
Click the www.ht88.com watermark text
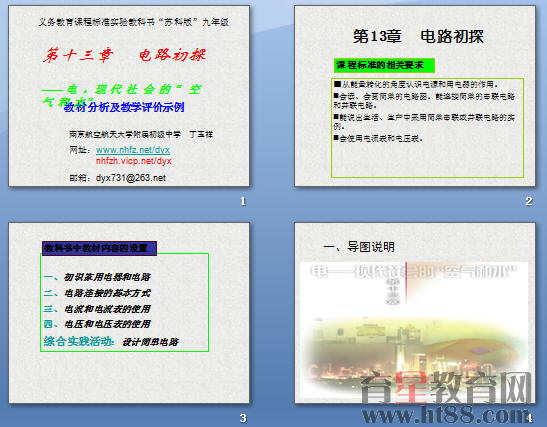point(445,415)
